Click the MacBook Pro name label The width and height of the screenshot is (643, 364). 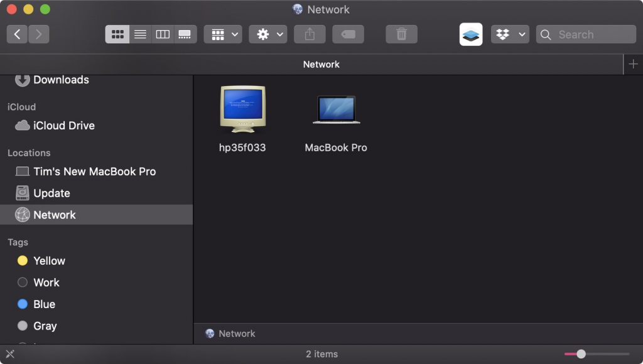(336, 147)
